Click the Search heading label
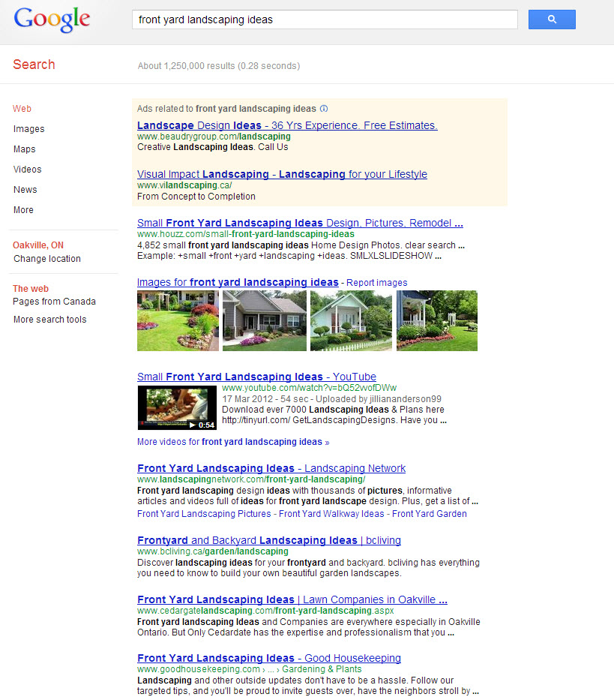614x700 pixels. (34, 65)
